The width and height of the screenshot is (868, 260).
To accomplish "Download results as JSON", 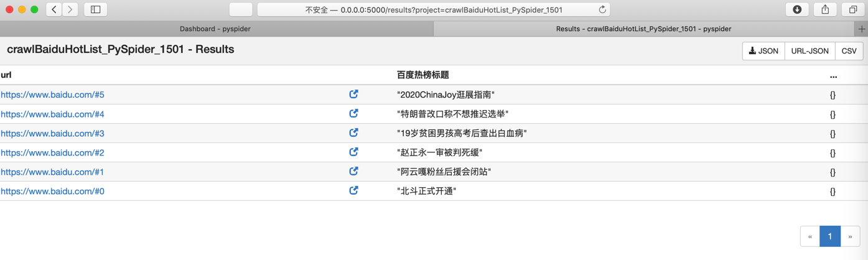I will [x=763, y=51].
